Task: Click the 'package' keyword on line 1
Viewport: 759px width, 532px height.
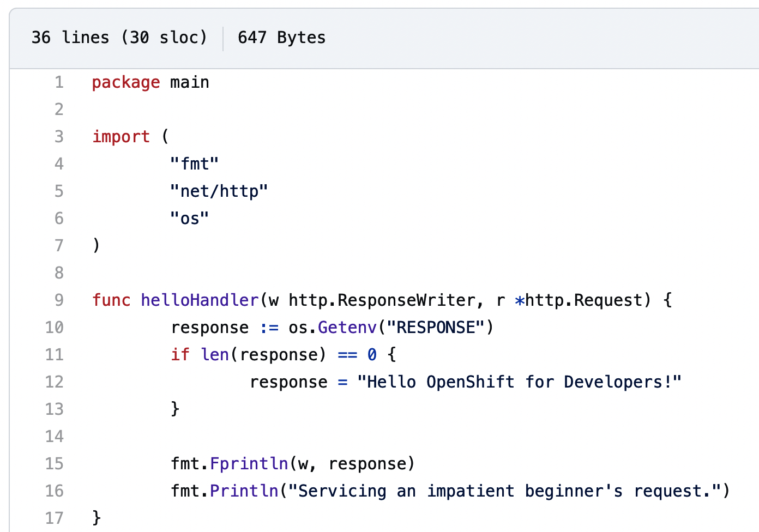Action: pos(126,83)
